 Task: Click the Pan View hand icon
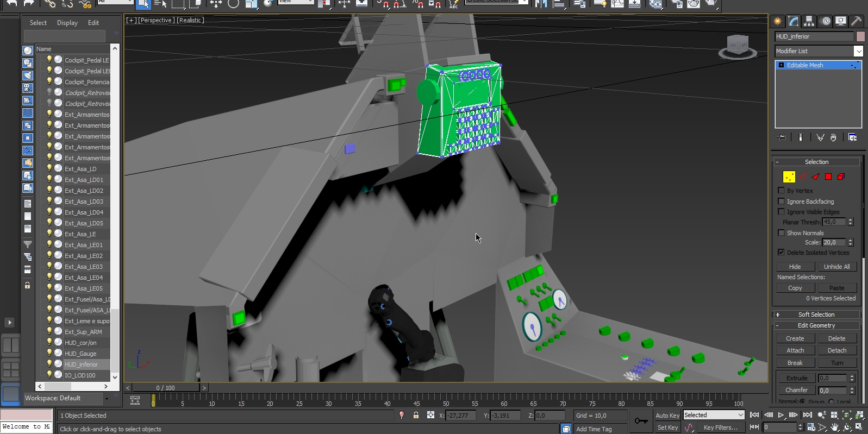pos(835,427)
